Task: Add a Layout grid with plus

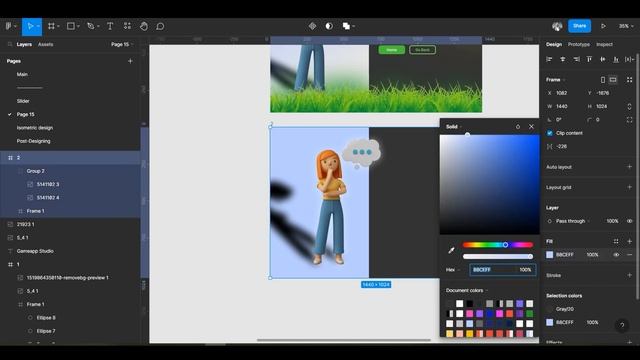Action: click(x=629, y=187)
